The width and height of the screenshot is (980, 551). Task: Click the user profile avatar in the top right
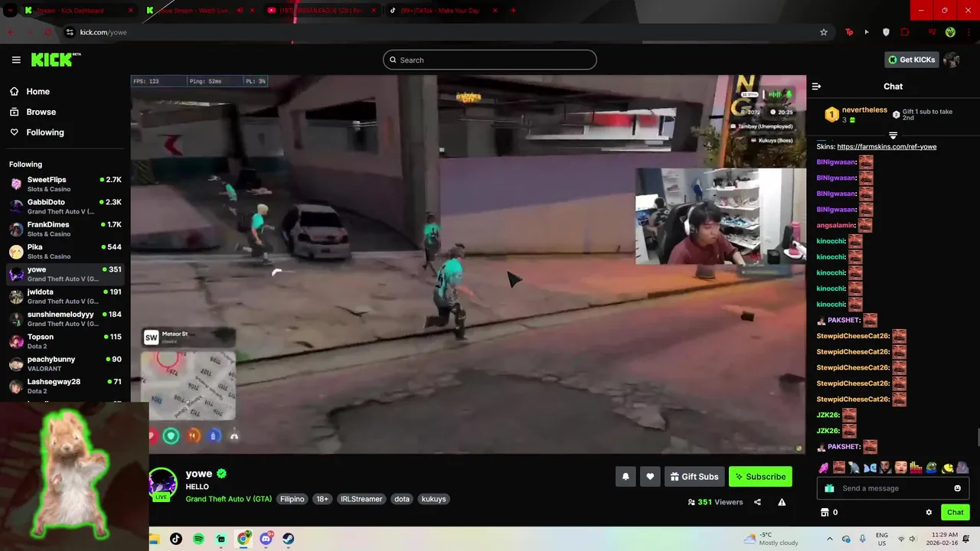[x=952, y=60]
